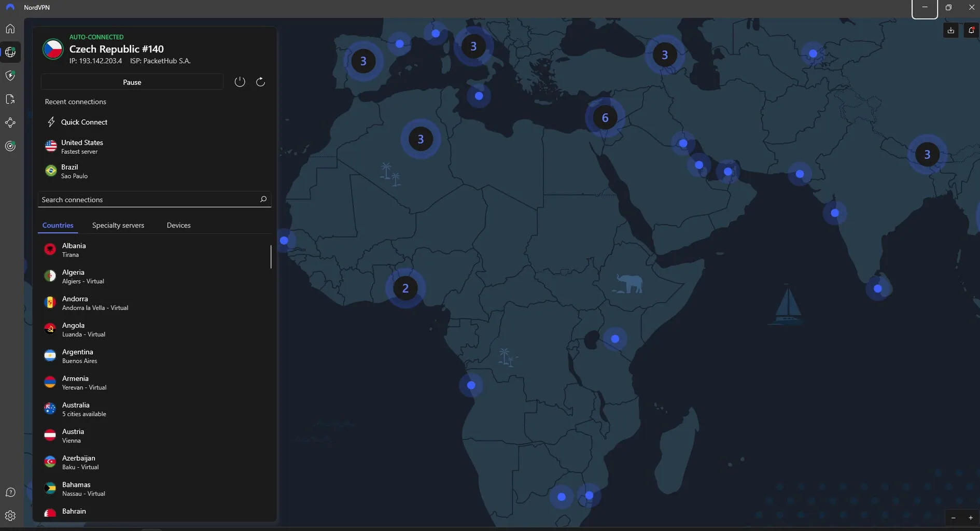Zoom in the map with plus button

click(x=971, y=518)
